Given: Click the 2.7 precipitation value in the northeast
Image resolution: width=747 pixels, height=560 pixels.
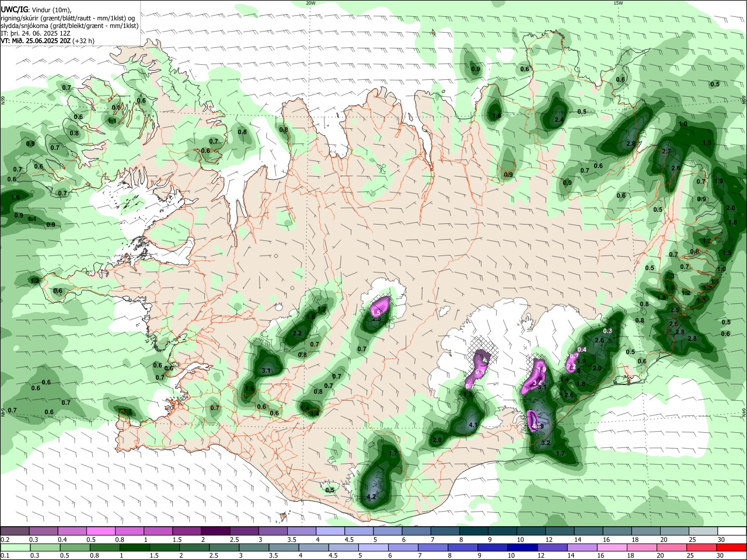Looking at the screenshot, I should tap(668, 151).
